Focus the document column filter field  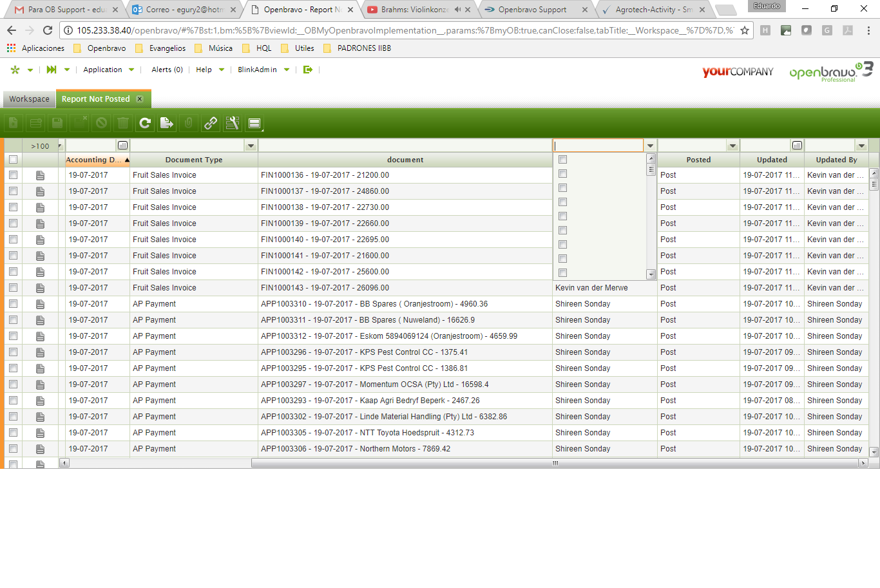pos(405,146)
